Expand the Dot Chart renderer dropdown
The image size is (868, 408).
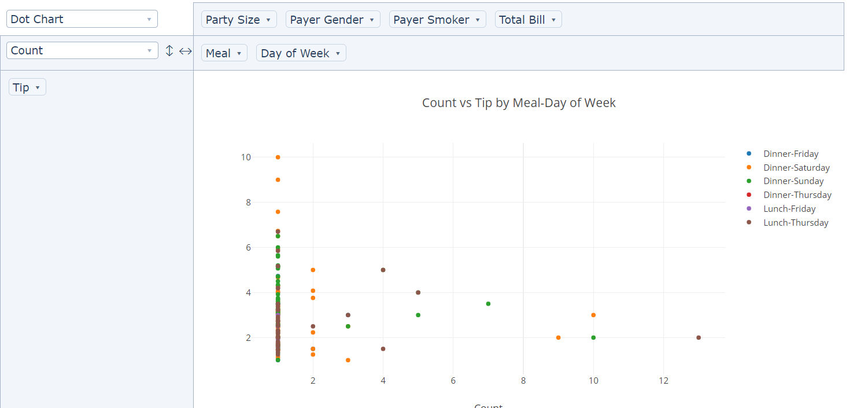pos(82,19)
